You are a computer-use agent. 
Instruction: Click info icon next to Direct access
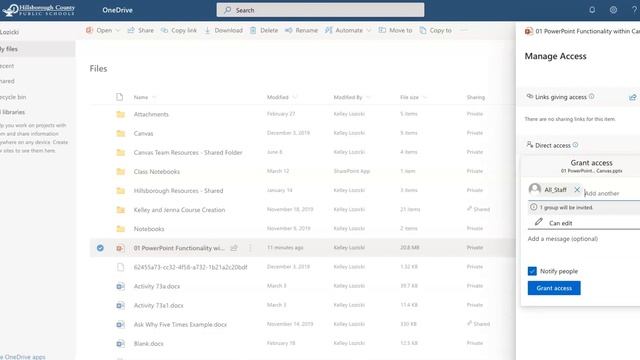[575, 144]
